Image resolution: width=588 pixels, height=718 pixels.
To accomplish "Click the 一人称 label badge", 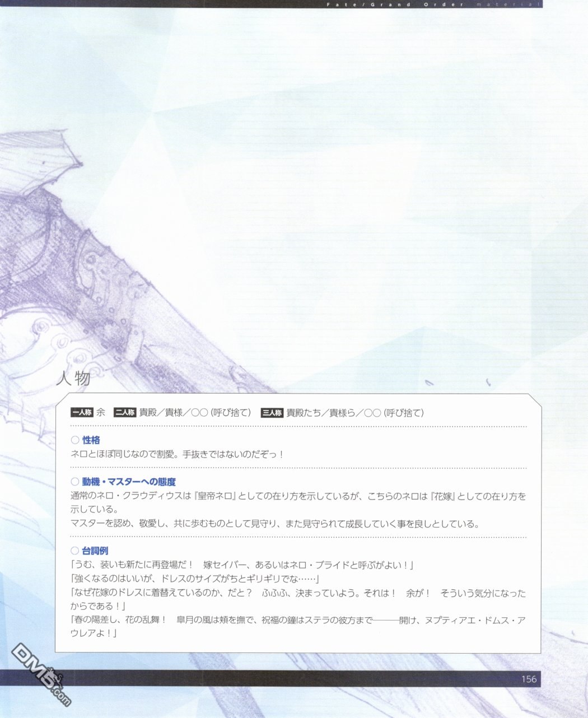I will [82, 413].
